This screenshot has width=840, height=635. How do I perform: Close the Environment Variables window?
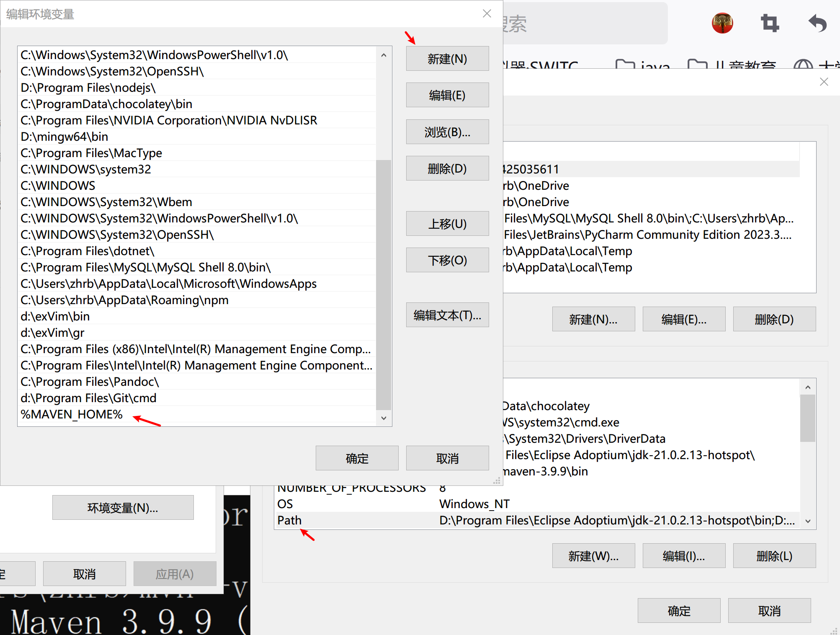pyautogui.click(x=824, y=82)
